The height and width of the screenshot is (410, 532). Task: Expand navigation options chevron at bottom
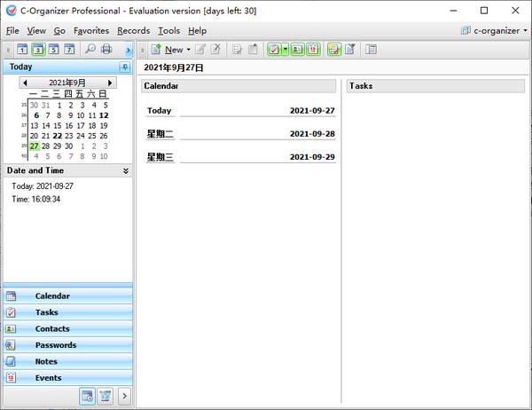tap(124, 396)
